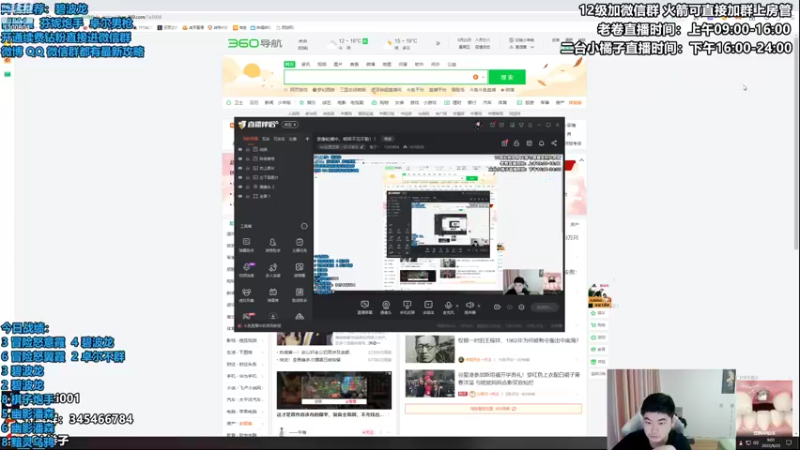
Task: Click the share icon in streaming app header
Action: (x=554, y=143)
